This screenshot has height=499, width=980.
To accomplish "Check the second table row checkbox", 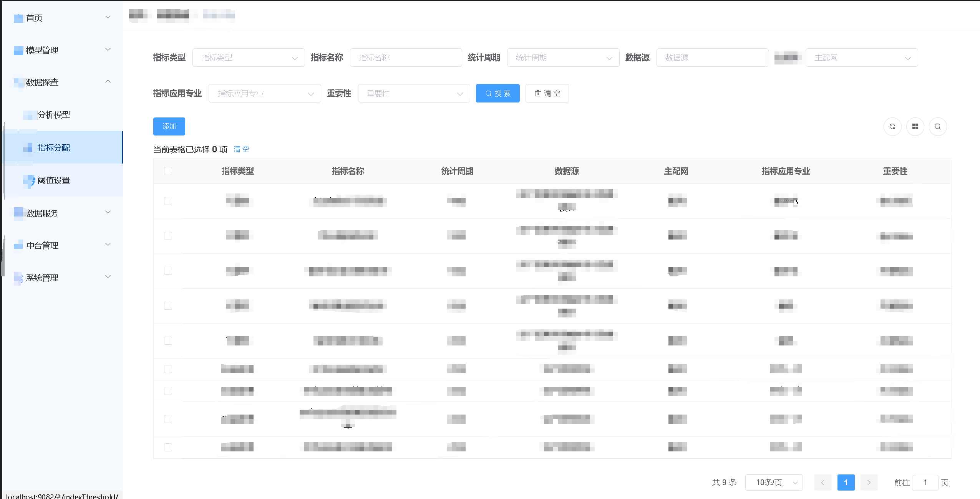I will click(x=168, y=236).
